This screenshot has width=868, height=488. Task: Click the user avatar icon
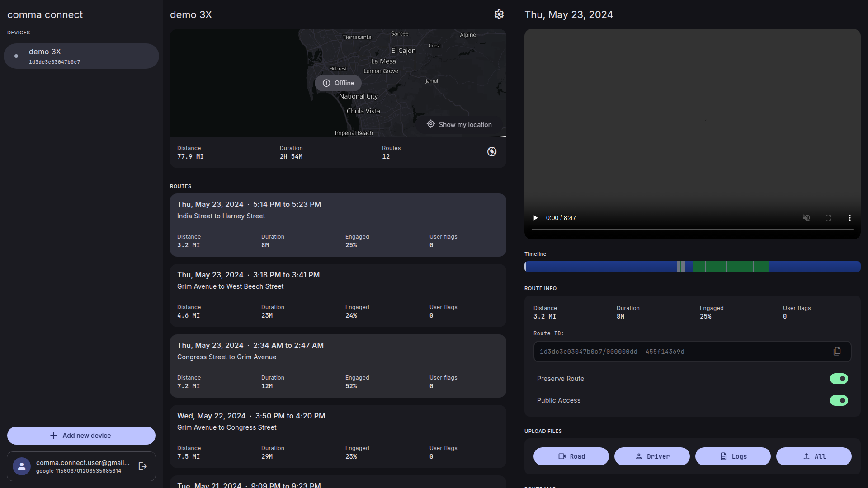22,466
